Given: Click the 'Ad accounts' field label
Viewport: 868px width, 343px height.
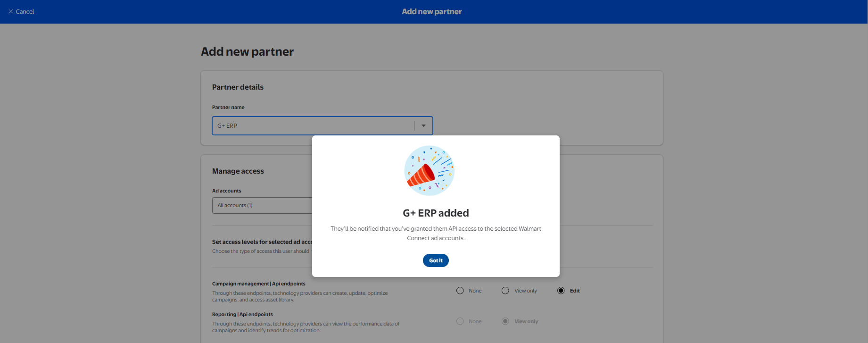Looking at the screenshot, I should [x=226, y=191].
